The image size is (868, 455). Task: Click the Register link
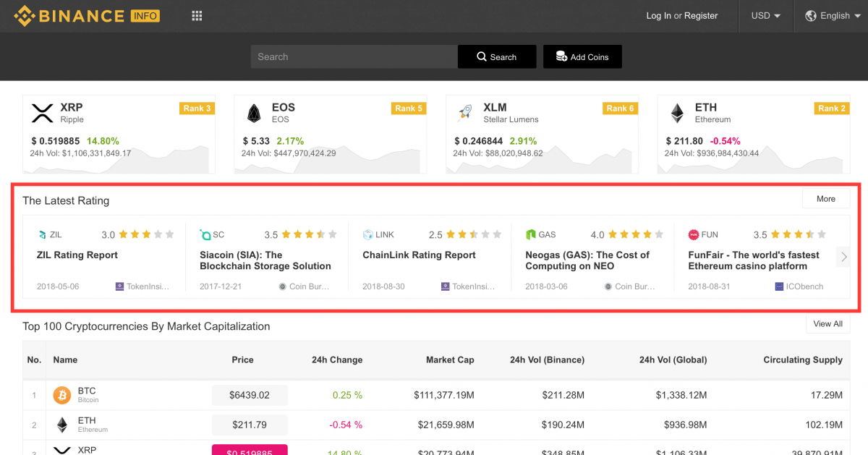pyautogui.click(x=701, y=16)
